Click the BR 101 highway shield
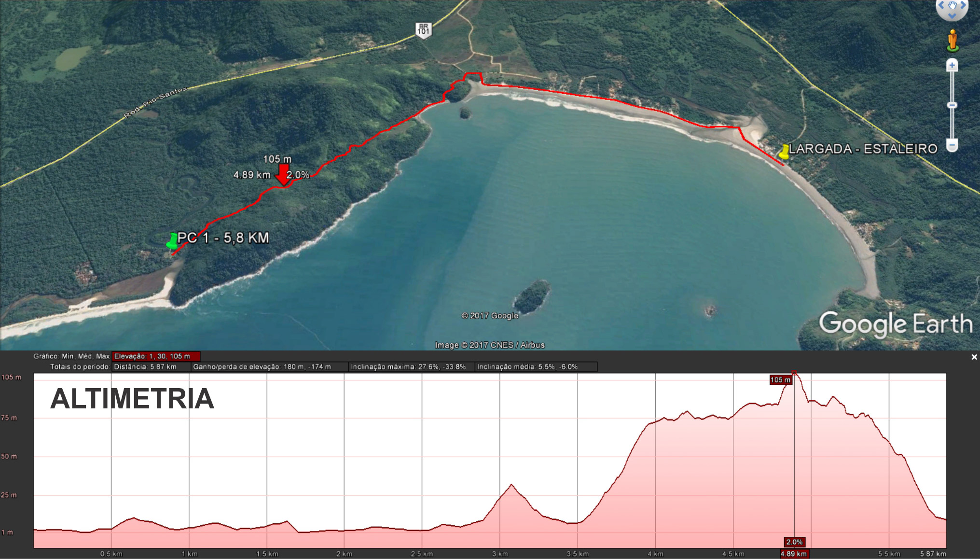980x559 pixels. pyautogui.click(x=423, y=30)
